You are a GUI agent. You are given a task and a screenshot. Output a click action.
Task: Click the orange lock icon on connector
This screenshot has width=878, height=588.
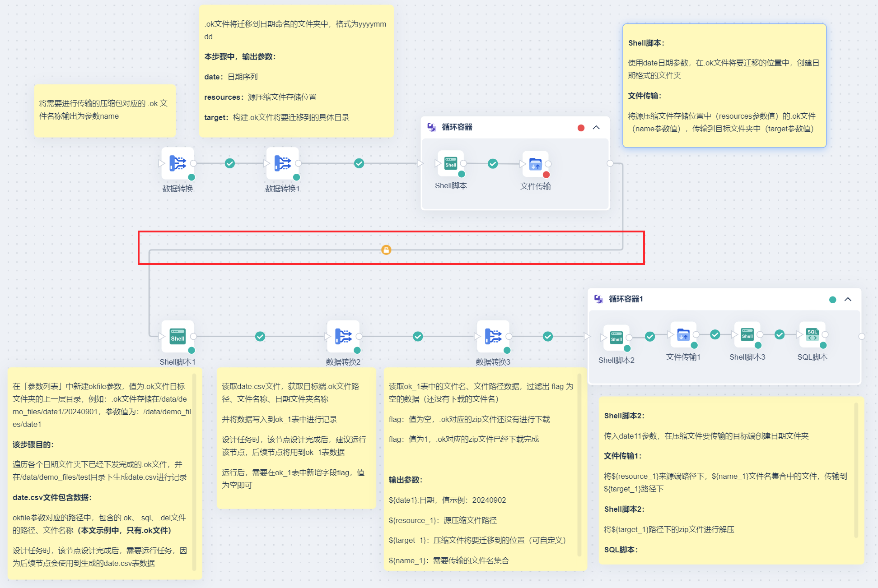[x=386, y=250]
